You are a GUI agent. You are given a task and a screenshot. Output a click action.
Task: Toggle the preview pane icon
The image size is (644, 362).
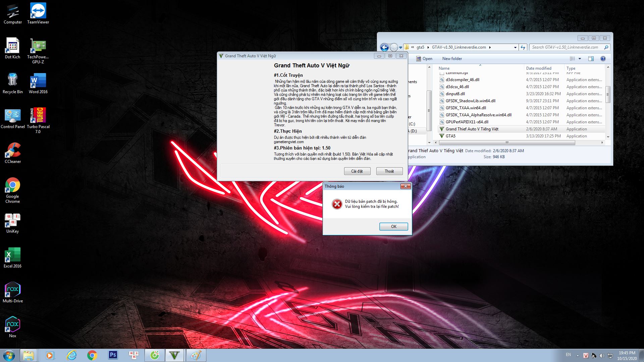tap(591, 59)
